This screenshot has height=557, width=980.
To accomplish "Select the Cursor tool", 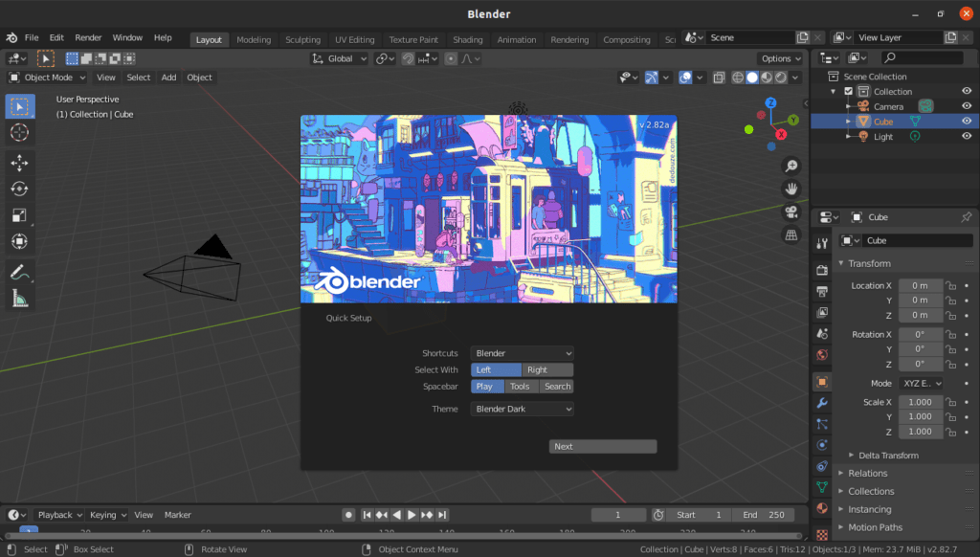I will (x=19, y=132).
